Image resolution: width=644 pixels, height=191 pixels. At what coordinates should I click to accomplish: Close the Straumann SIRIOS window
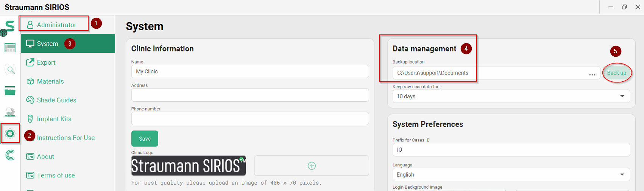tap(638, 7)
